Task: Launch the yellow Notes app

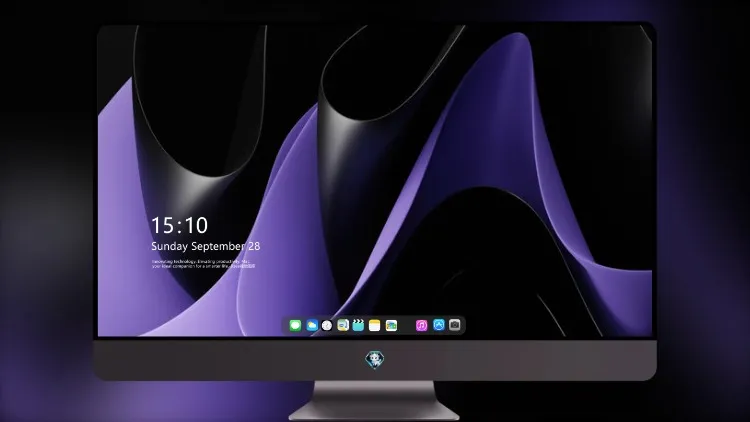Action: tap(375, 325)
